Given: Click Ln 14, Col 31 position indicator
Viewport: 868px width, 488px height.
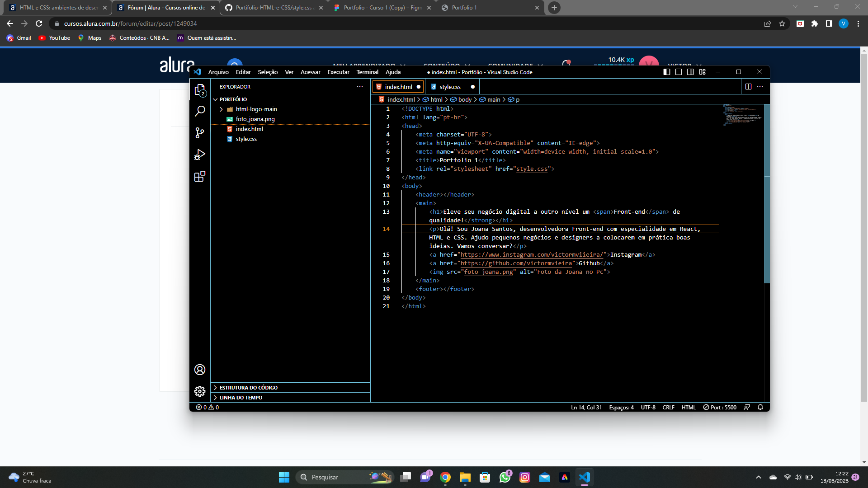Looking at the screenshot, I should (586, 408).
